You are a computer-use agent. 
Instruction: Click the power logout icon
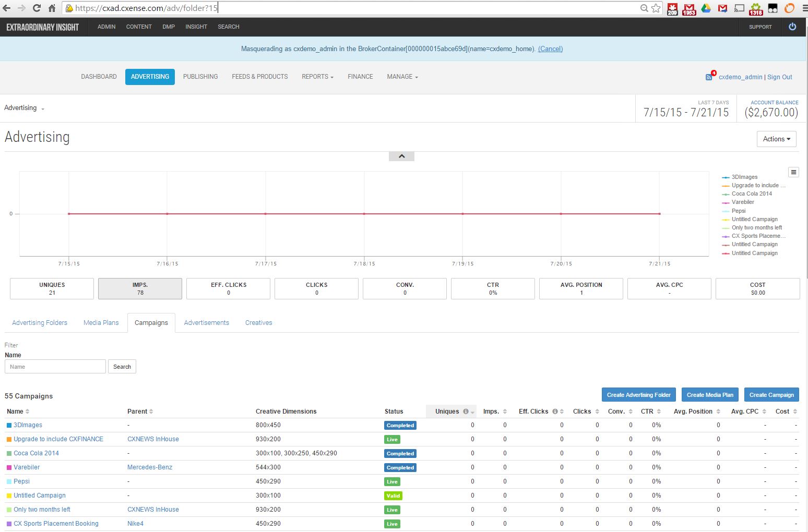tap(792, 27)
